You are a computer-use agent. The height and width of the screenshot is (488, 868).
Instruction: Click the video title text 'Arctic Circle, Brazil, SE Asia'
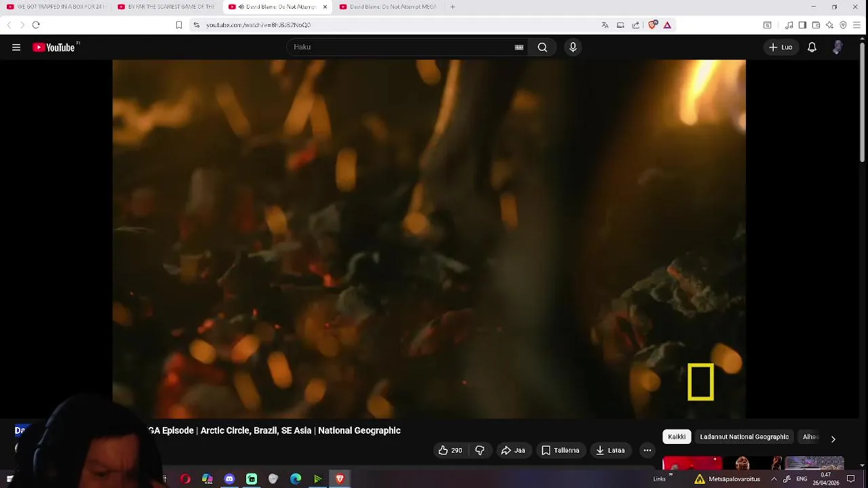point(255,430)
